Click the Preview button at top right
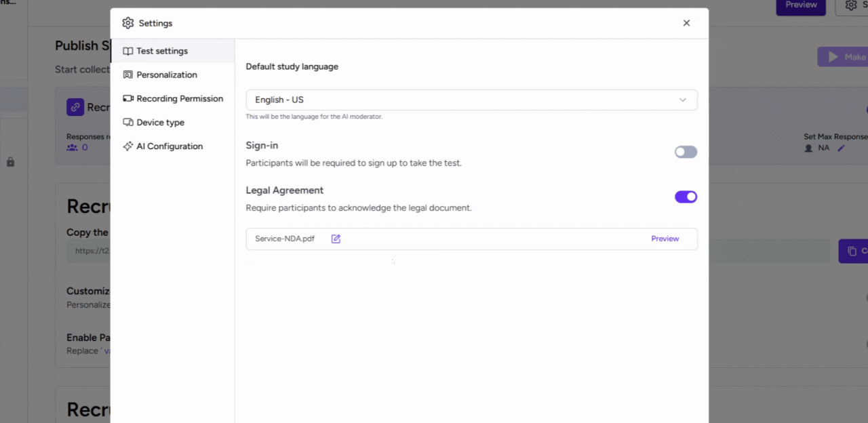Viewport: 868px width, 423px height. pyautogui.click(x=800, y=5)
